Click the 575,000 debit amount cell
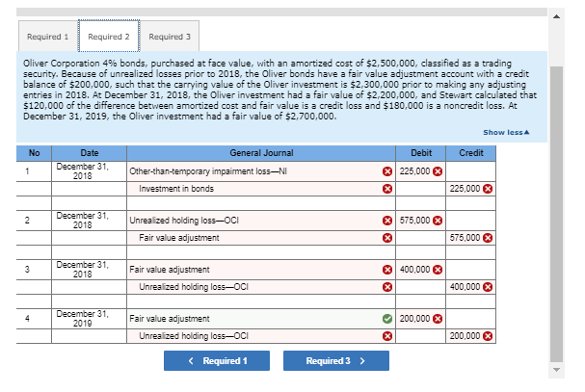This screenshot has height=392, width=585. [x=420, y=221]
